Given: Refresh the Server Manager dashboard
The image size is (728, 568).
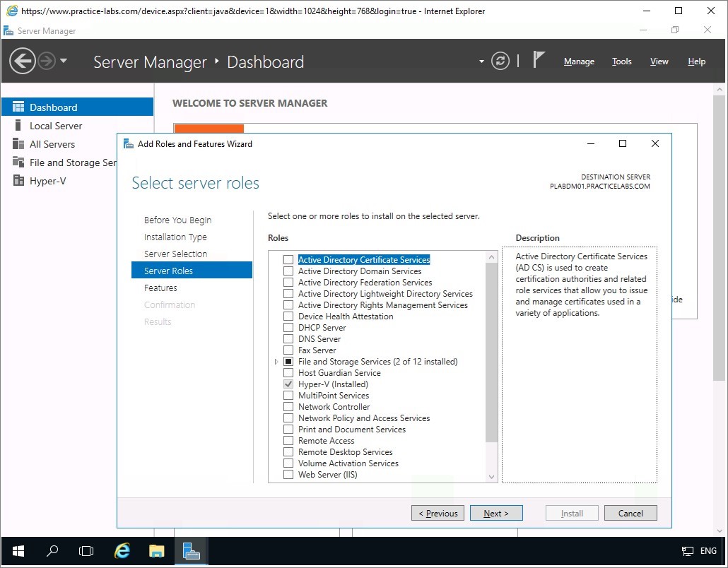Looking at the screenshot, I should coord(500,61).
